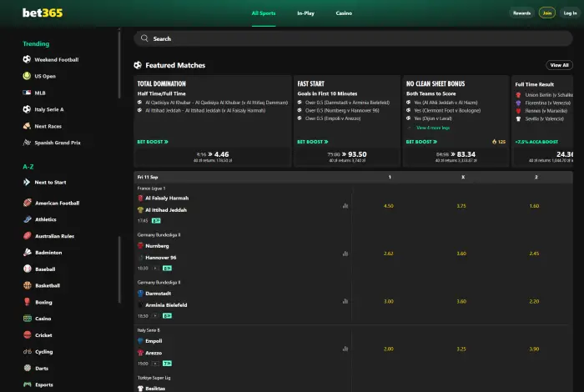Open the Darts board icon

click(28, 368)
